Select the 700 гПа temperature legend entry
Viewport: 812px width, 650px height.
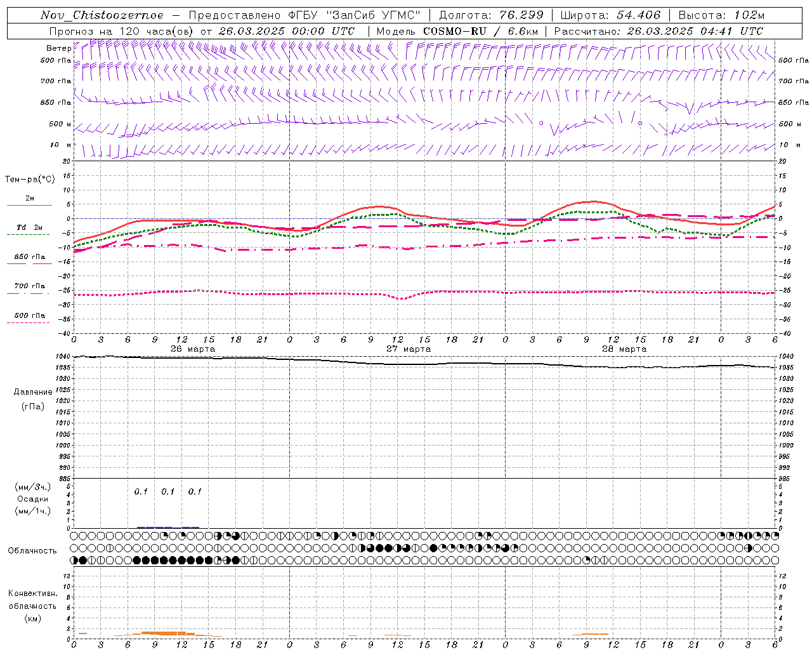tap(29, 286)
